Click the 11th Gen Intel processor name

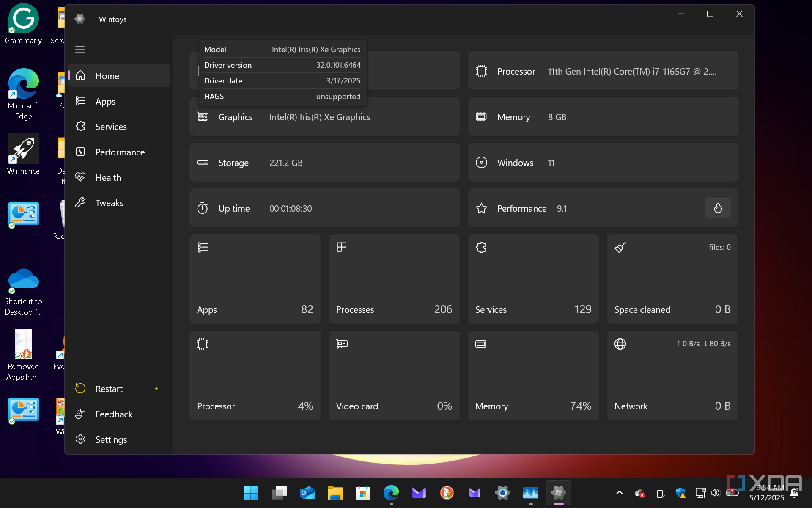(632, 72)
